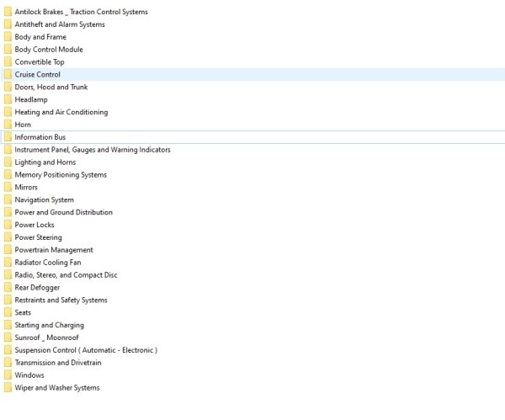
Task: Select the 'Power Locks' folder name
Action: pos(35,225)
